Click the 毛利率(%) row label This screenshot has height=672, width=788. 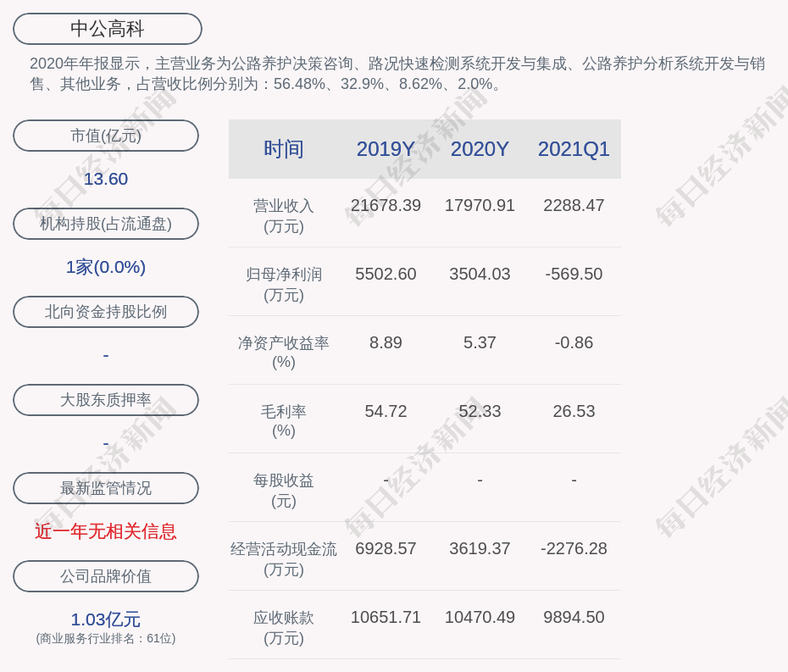point(284,421)
